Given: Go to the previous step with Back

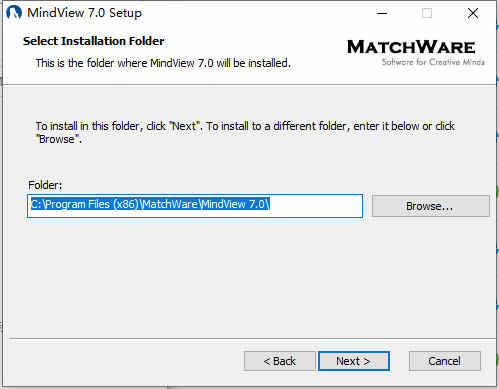Looking at the screenshot, I should click(279, 361).
